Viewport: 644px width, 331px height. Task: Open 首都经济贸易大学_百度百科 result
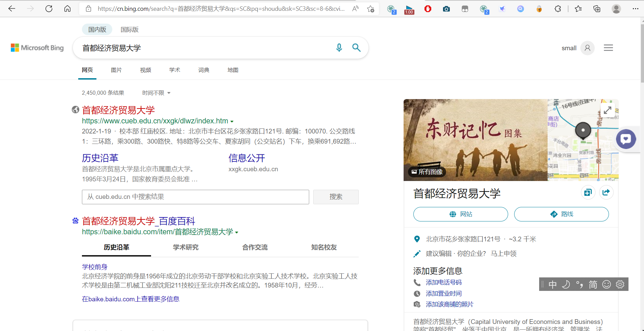point(139,221)
